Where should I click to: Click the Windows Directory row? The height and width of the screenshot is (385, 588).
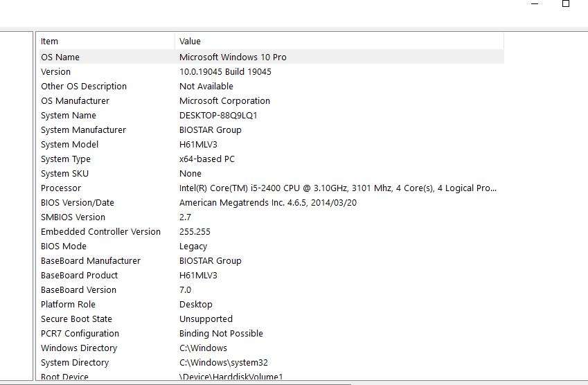tap(79, 348)
